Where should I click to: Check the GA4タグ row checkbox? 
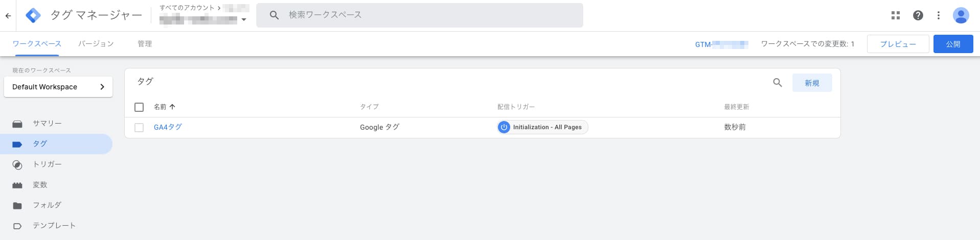coord(139,128)
